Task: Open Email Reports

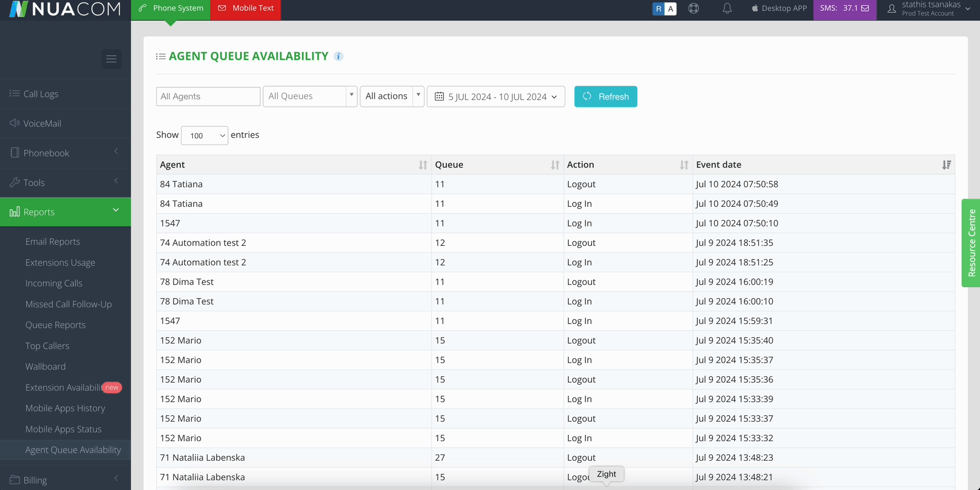Action: [53, 242]
